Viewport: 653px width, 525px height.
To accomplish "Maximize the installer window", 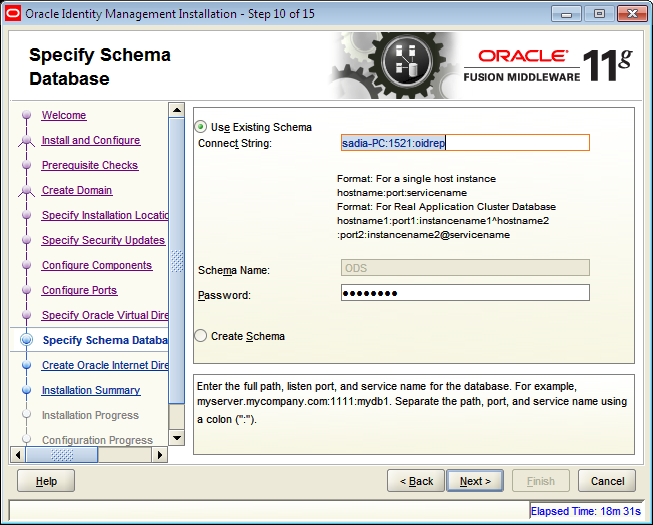I will coord(599,14).
